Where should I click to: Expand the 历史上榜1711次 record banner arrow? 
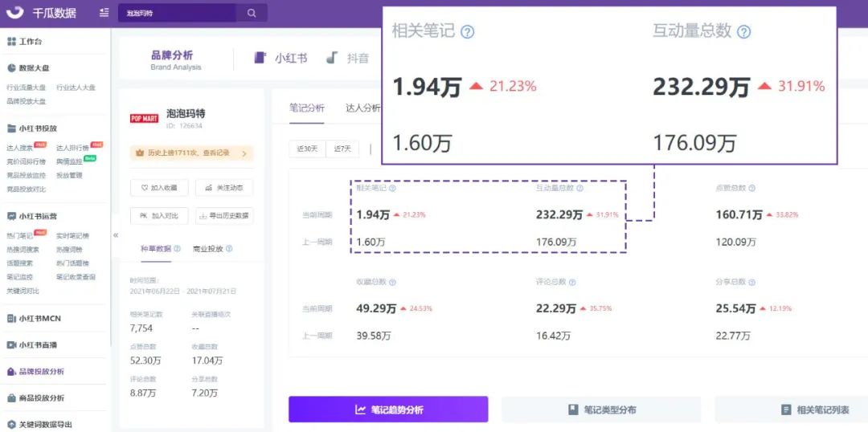tap(245, 153)
